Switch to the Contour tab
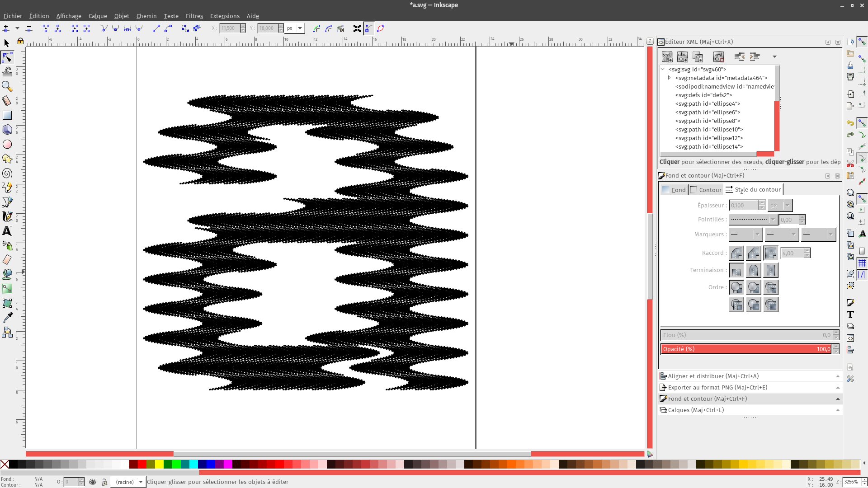868x488 pixels. pyautogui.click(x=706, y=190)
